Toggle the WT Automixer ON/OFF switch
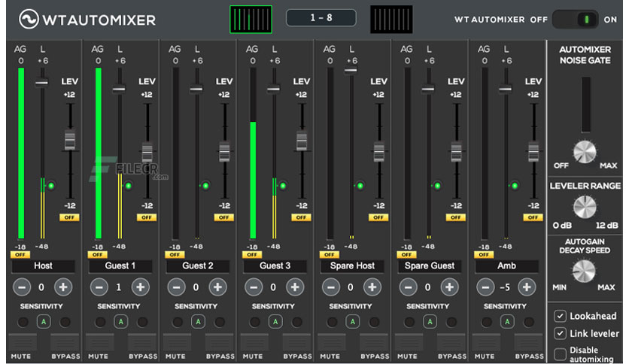Image resolution: width=629 pixels, height=364 pixels. point(576,20)
